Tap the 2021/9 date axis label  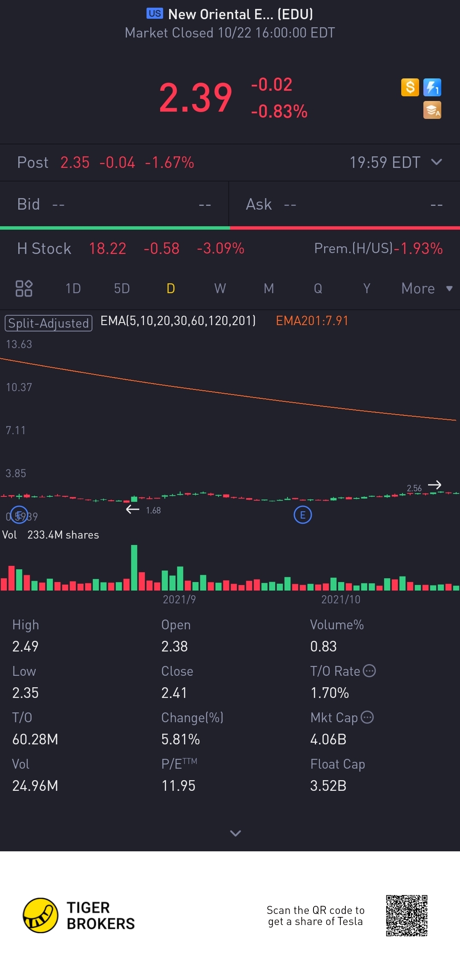coord(179,600)
